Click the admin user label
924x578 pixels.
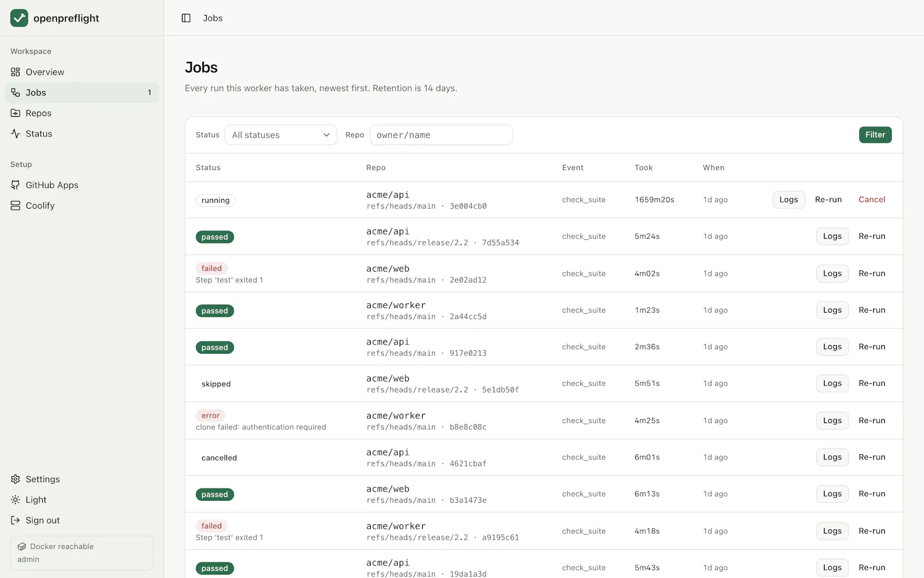pos(28,560)
